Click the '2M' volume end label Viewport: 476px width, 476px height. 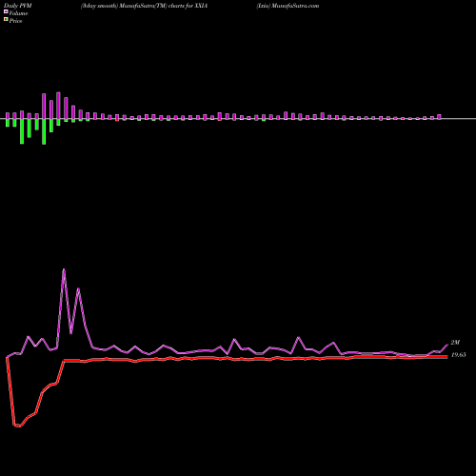[x=455, y=343]
